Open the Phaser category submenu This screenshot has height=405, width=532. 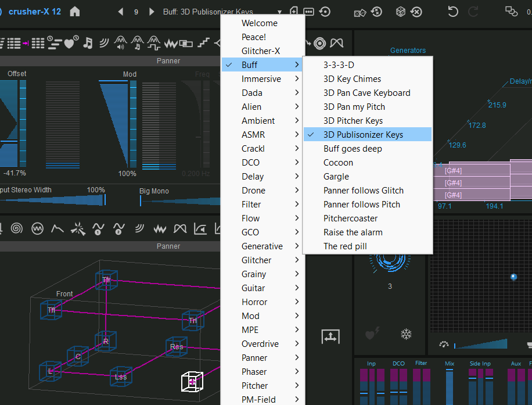[254, 372]
